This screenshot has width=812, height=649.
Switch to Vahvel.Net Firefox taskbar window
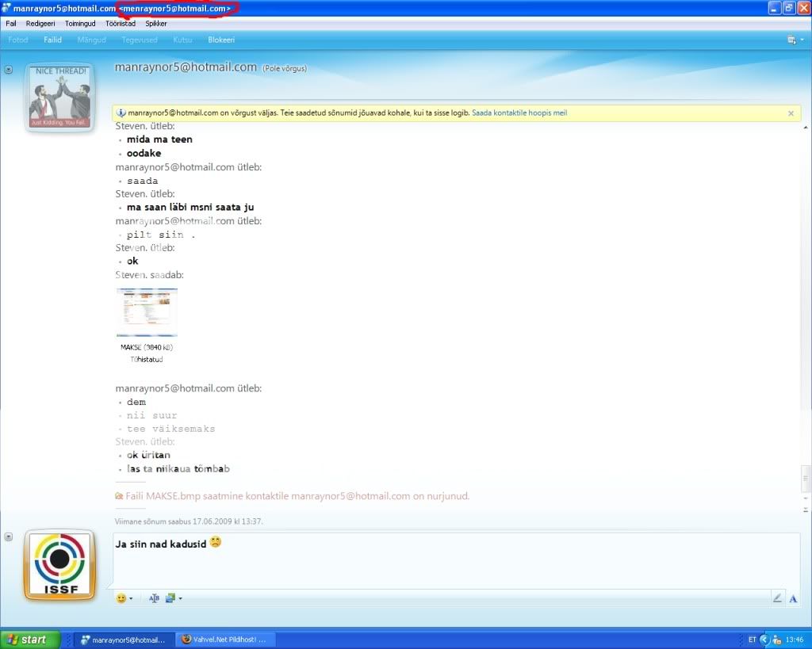point(224,639)
